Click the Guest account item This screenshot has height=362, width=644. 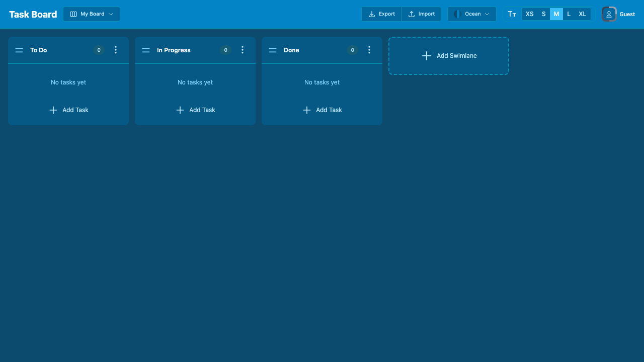coord(618,14)
